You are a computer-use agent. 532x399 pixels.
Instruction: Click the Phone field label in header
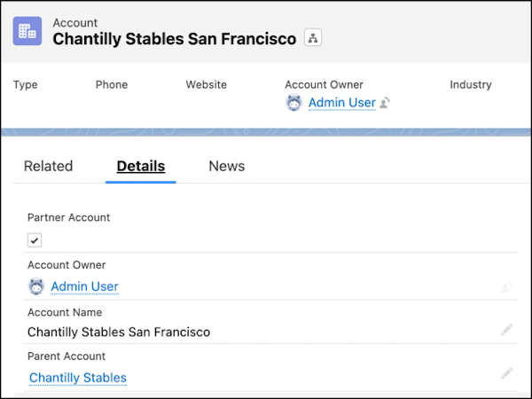click(112, 84)
